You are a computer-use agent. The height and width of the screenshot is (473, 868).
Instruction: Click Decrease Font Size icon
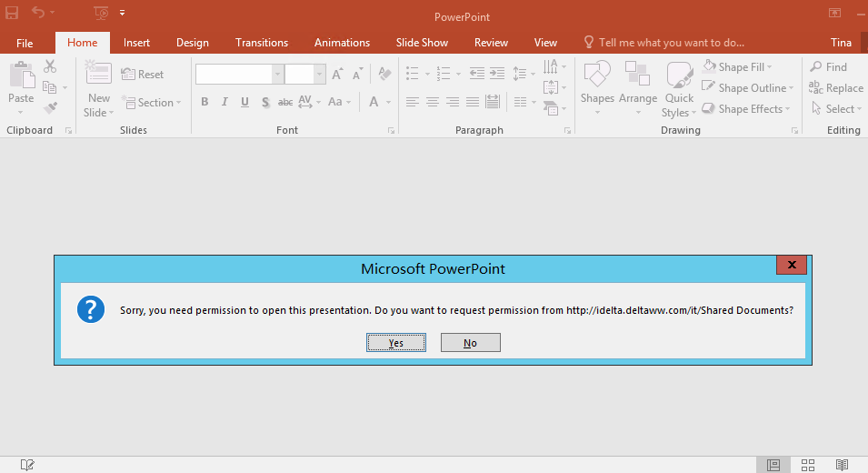click(x=358, y=74)
